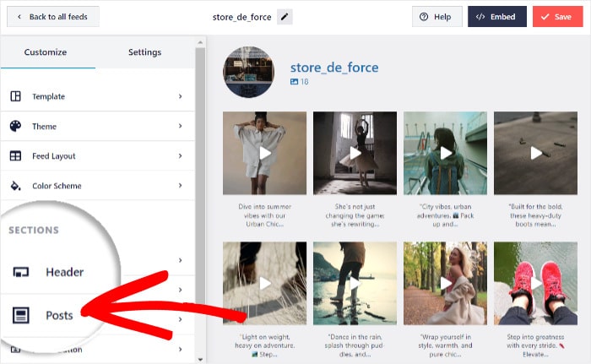Click the sidebar scrollbar thumb
The height and width of the screenshot is (364, 591).
tap(200, 176)
